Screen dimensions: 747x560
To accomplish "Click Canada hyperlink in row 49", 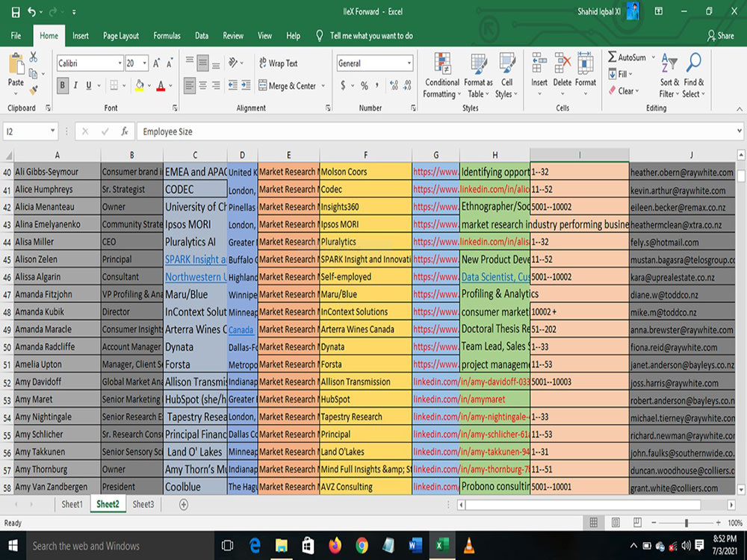I will click(x=241, y=330).
